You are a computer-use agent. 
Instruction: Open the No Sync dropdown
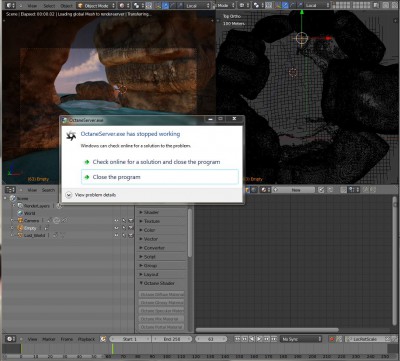(301, 339)
